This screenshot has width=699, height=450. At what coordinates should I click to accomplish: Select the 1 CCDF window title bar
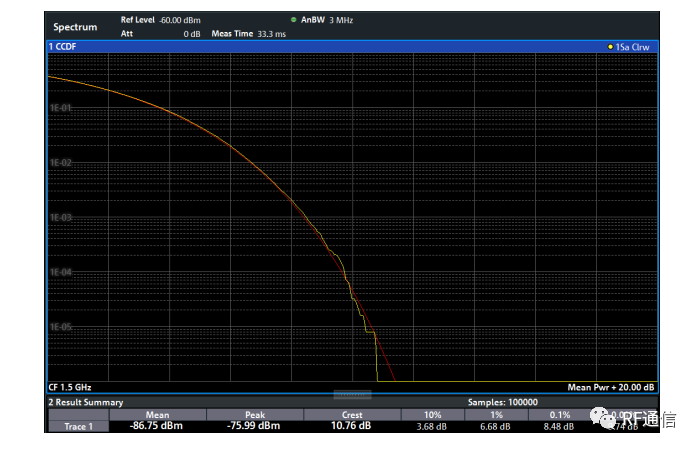click(x=352, y=47)
